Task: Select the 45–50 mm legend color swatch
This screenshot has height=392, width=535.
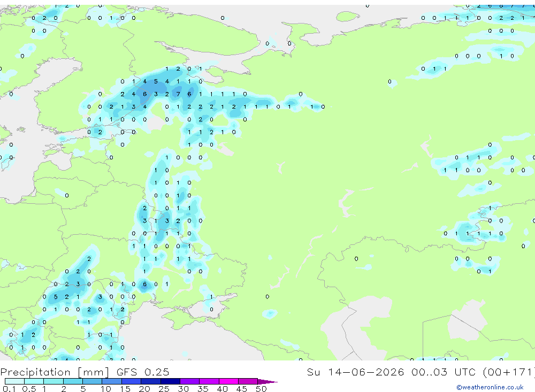Action: pyautogui.click(x=248, y=381)
